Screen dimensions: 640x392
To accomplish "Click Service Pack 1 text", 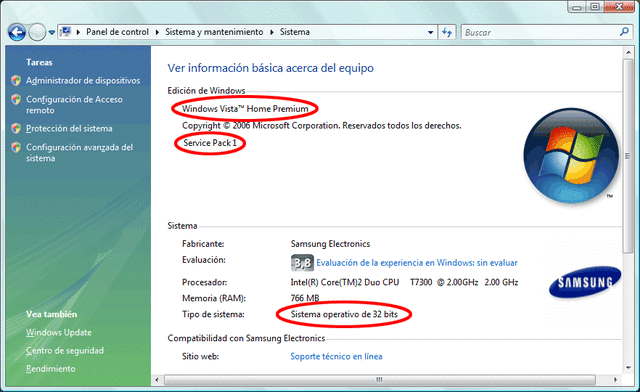I will [210, 143].
